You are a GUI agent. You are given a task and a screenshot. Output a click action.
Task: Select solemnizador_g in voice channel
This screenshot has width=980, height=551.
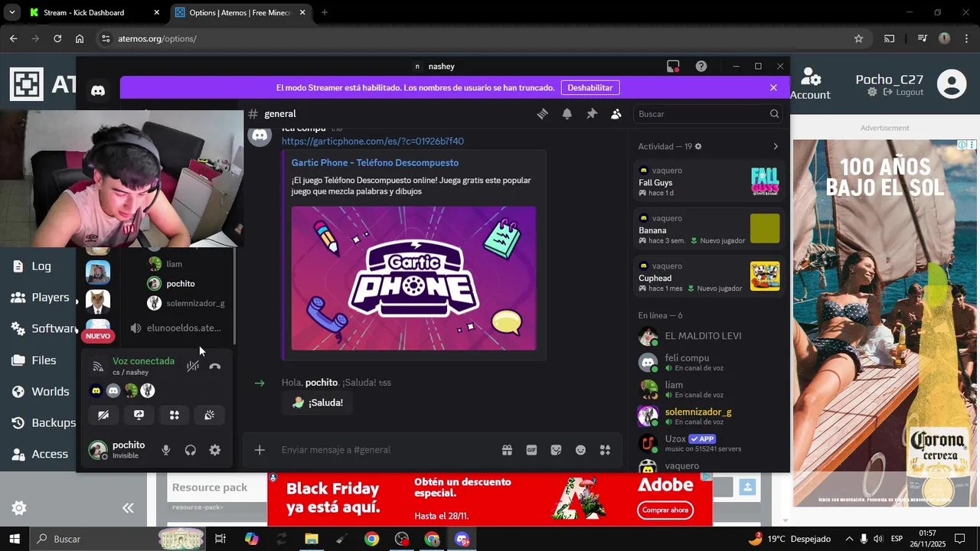(x=188, y=303)
